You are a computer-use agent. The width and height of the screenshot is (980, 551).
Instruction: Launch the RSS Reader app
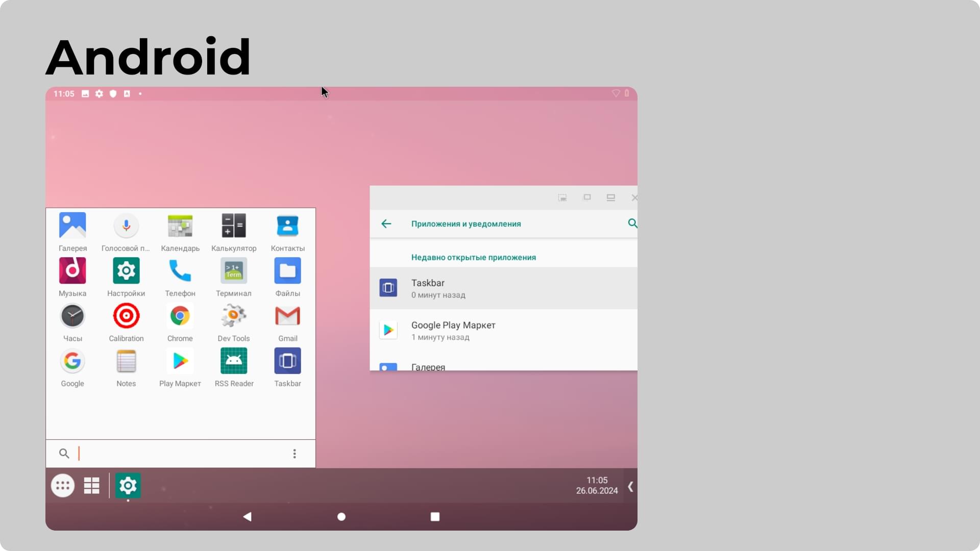click(x=234, y=367)
